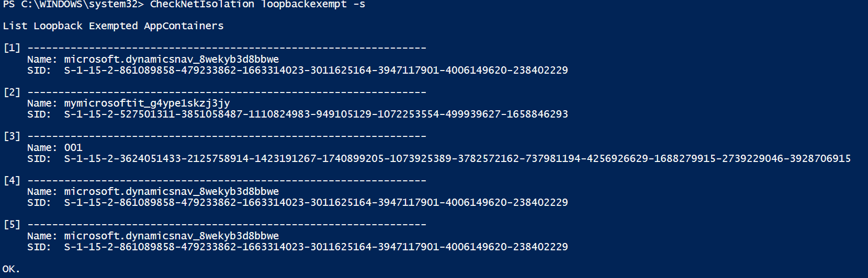This screenshot has height=278, width=868.
Task: Click the SID value of entry [5]
Action: click(x=315, y=247)
